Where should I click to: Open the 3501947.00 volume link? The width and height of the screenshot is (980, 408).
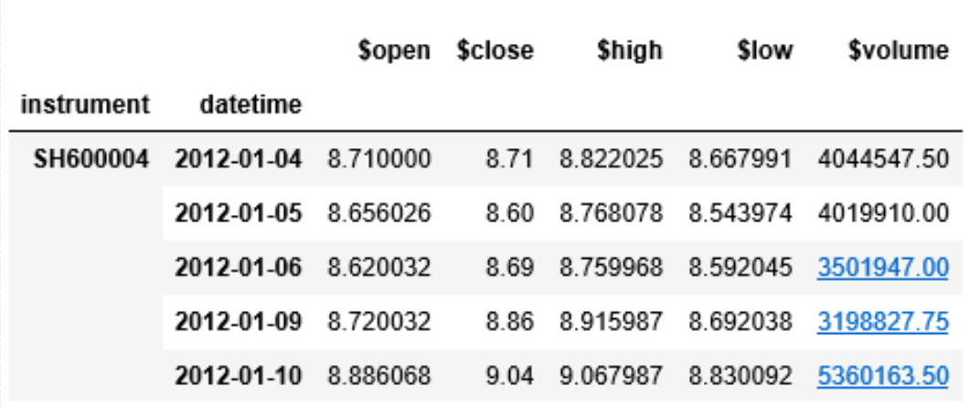pyautogui.click(x=882, y=268)
